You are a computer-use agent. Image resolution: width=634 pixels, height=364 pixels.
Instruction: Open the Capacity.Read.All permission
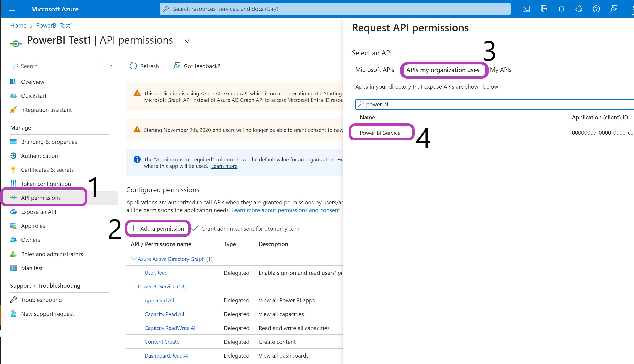click(x=164, y=314)
